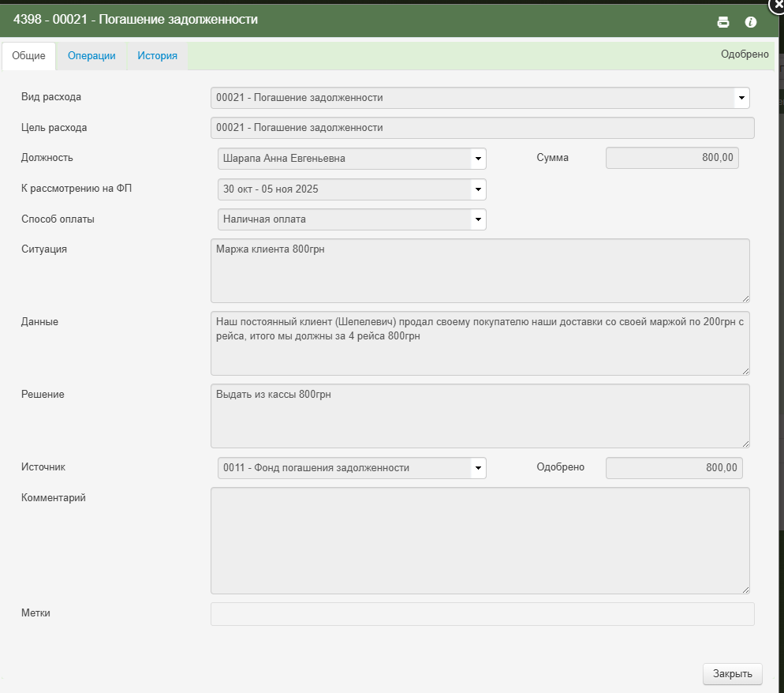Open the info icon in the header
Screen dimensions: 784x693
751,22
